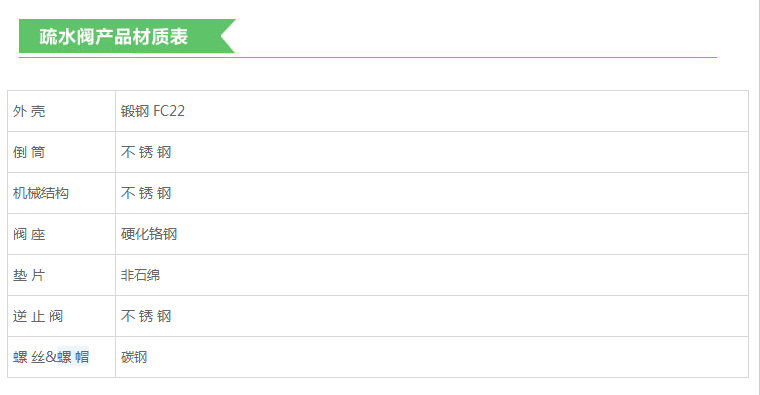The image size is (760, 395).
Task: Select the 机械结构 label cell
Action: click(62, 193)
